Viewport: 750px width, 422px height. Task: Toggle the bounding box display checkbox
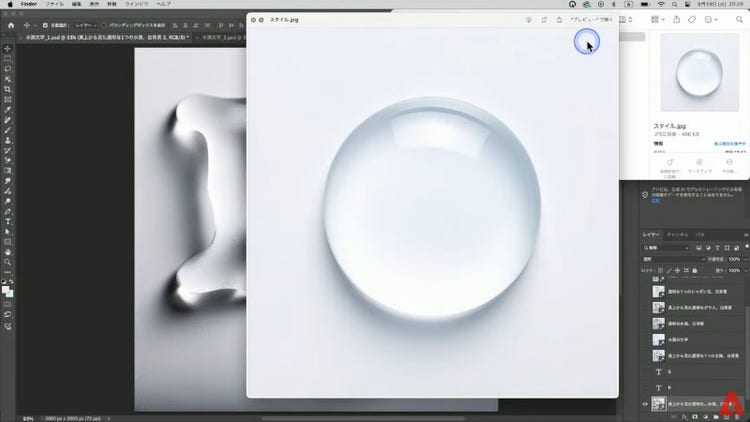click(x=101, y=24)
